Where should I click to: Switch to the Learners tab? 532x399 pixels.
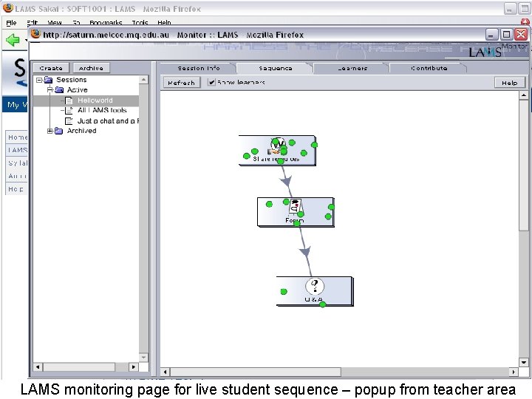(x=352, y=68)
